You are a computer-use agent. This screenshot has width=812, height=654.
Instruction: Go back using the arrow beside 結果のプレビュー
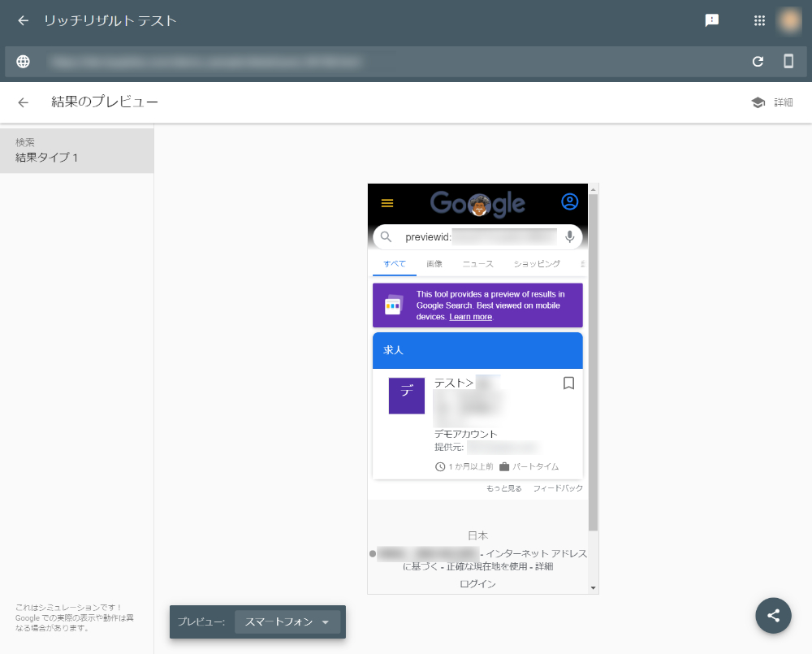[23, 102]
